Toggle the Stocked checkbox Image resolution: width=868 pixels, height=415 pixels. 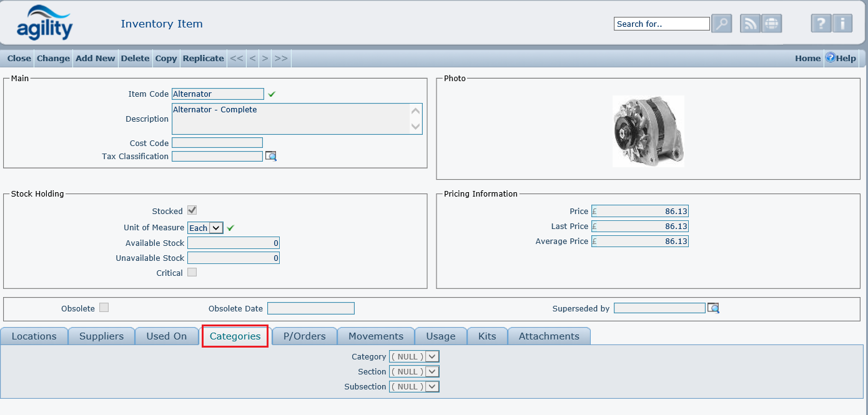192,210
